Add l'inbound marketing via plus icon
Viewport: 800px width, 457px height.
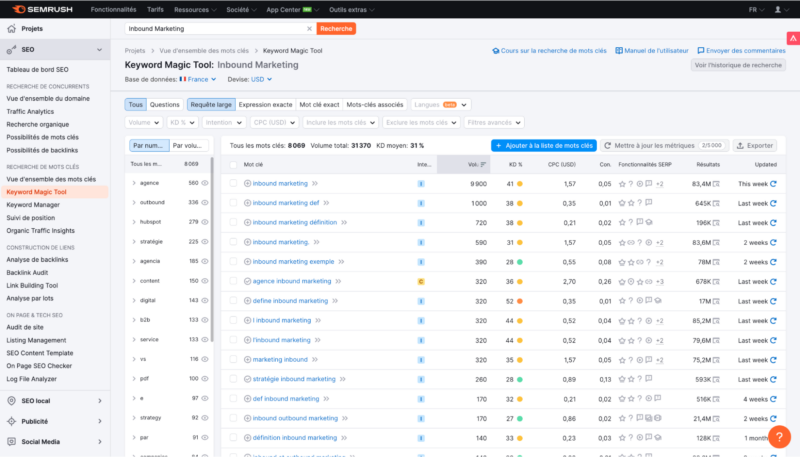point(247,340)
